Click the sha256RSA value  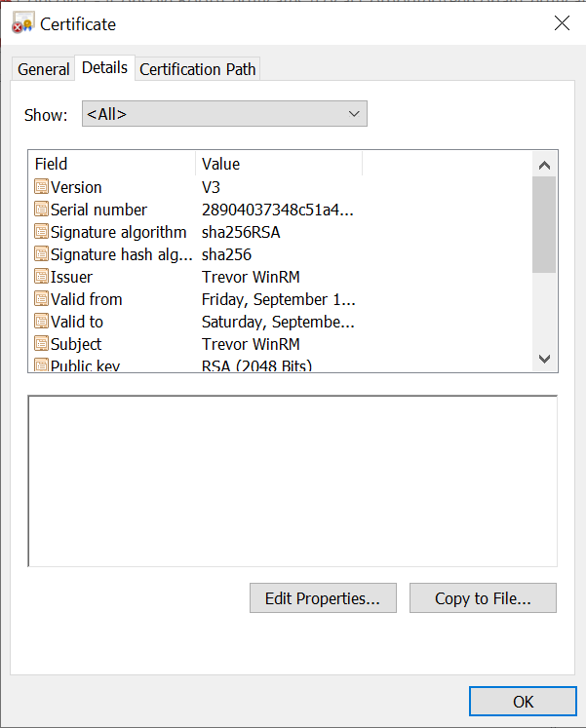click(x=241, y=232)
